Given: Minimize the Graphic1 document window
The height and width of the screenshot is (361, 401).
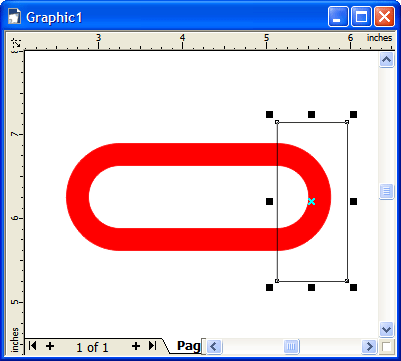Looking at the screenshot, I should tap(338, 17).
